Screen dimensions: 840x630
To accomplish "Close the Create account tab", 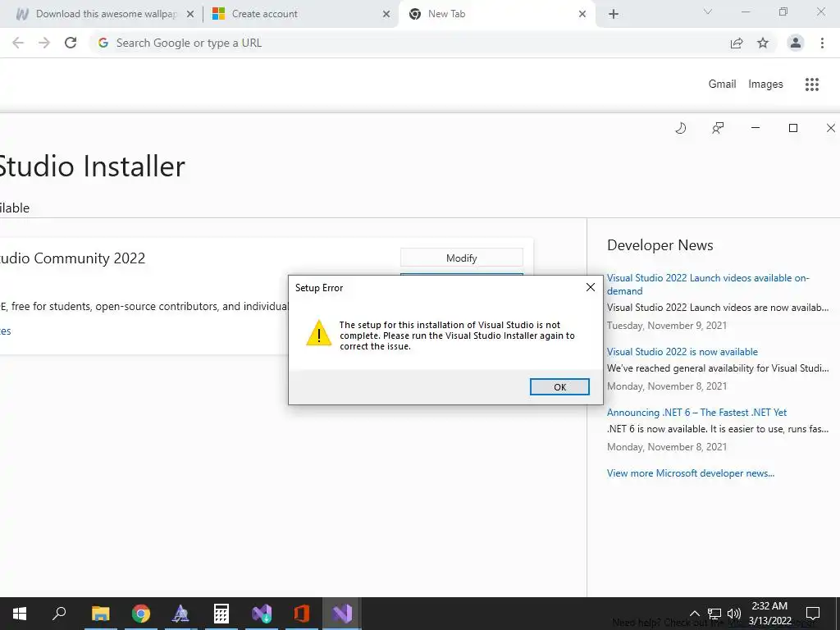I will (x=386, y=14).
